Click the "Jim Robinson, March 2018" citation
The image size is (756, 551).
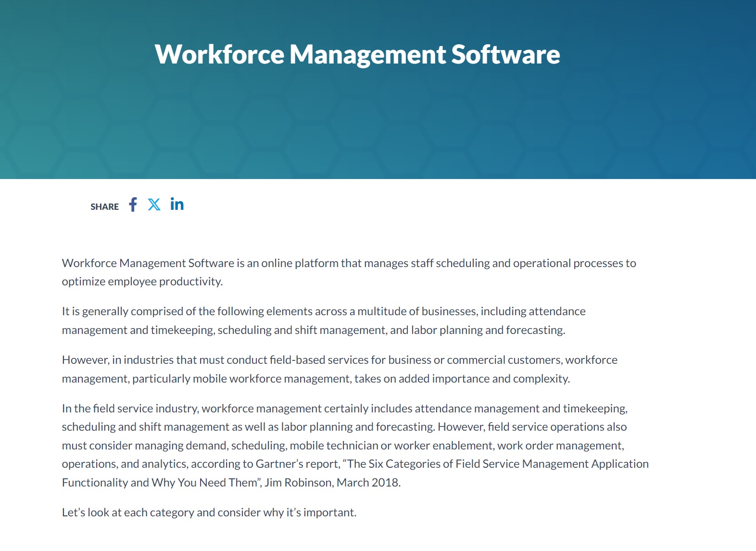[x=332, y=483]
